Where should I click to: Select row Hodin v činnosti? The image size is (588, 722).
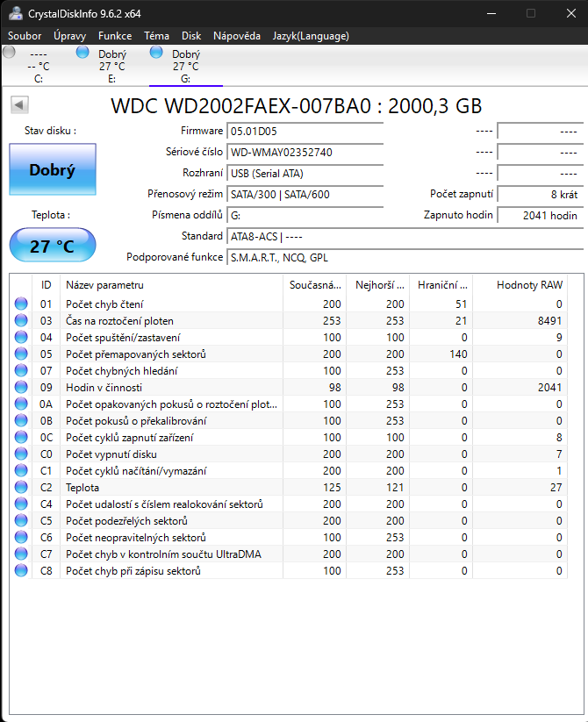pyautogui.click(x=289, y=387)
